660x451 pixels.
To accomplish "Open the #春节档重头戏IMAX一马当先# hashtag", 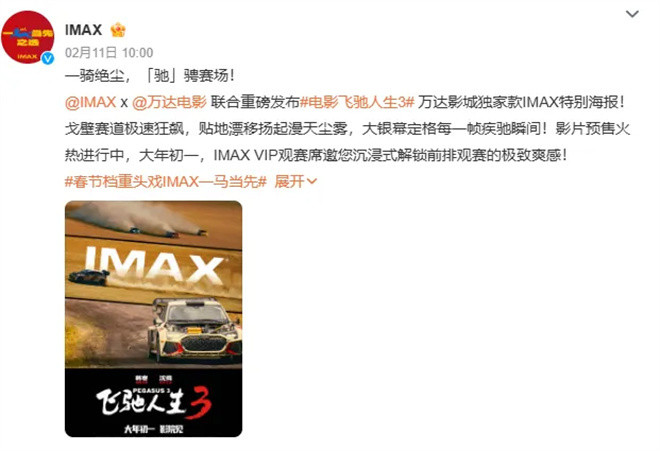I will (166, 182).
